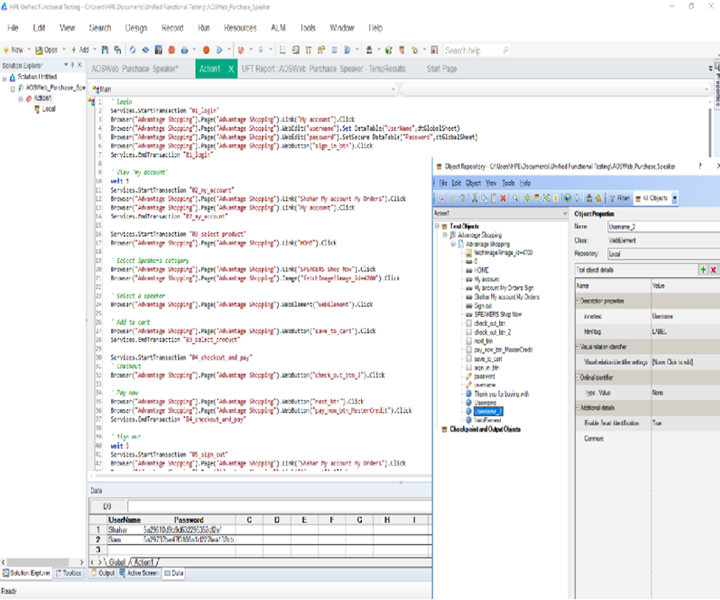
Task: Click the first icon in Object Repository toolbar
Action: click(x=441, y=198)
